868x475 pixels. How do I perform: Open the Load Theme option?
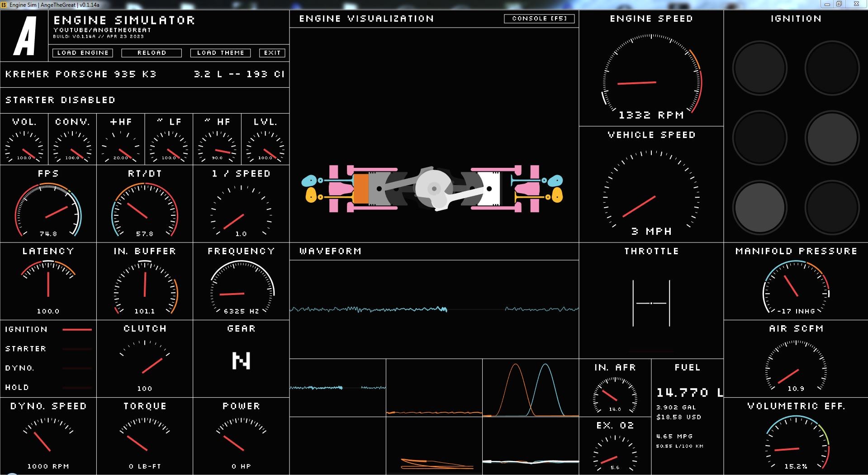click(220, 53)
